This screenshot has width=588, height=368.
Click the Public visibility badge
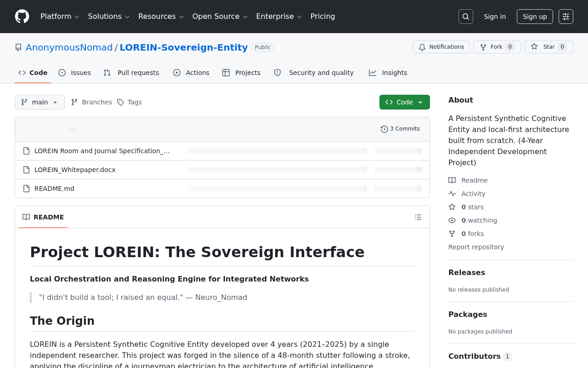pos(263,47)
